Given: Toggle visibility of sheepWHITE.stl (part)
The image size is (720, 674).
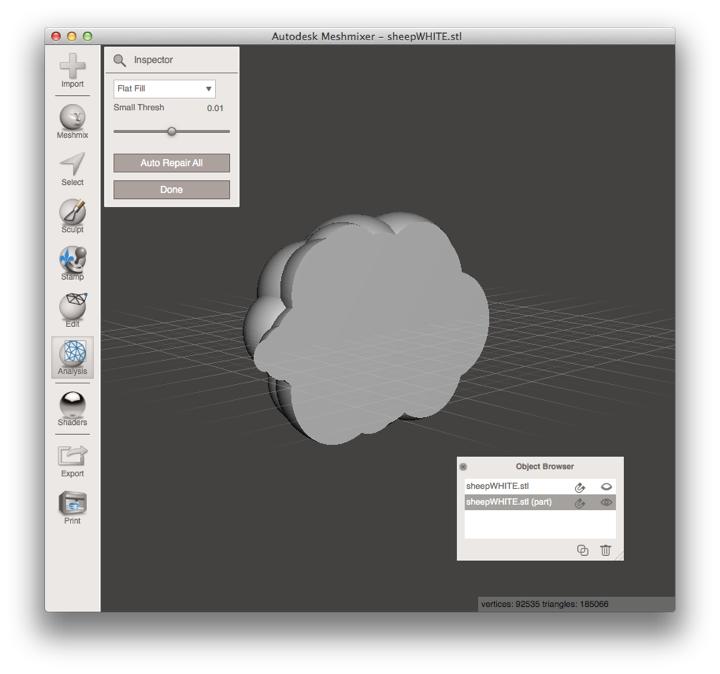Looking at the screenshot, I should tap(606, 503).
